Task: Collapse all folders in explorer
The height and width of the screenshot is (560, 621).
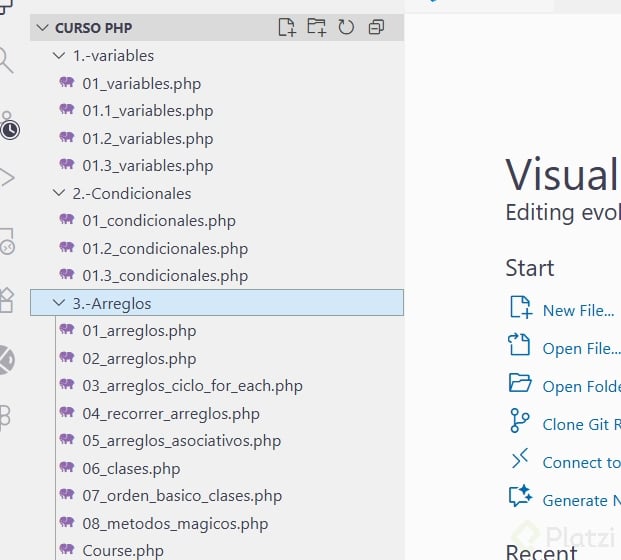Action: [x=376, y=27]
